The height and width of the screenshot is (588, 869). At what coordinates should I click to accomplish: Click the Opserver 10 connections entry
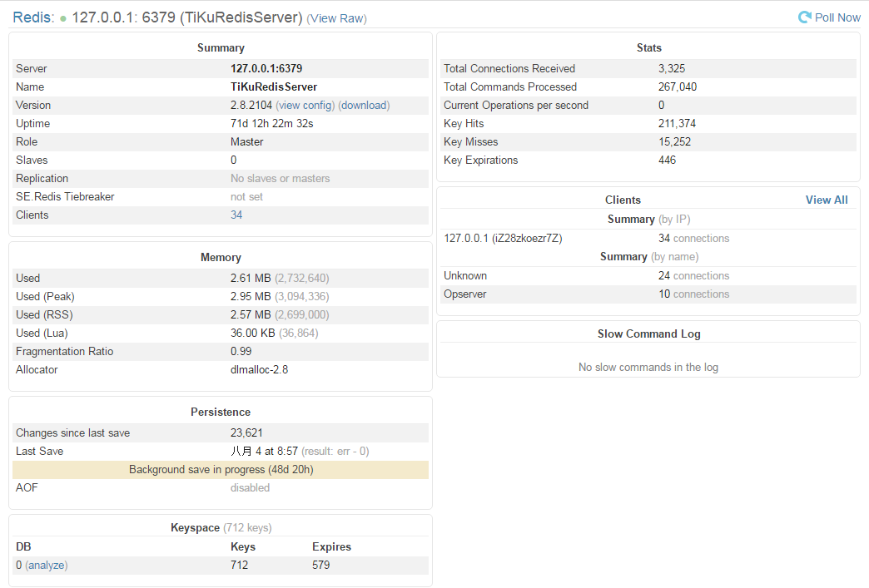tap(693, 294)
